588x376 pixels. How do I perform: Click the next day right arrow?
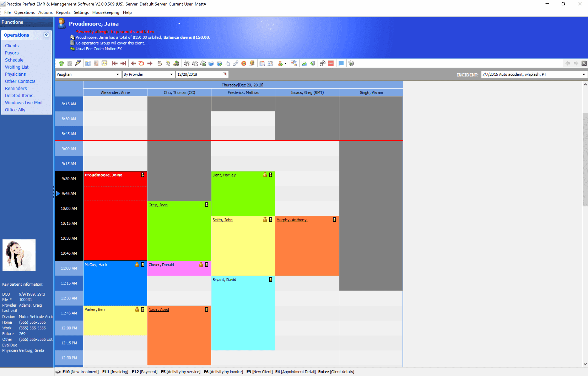pyautogui.click(x=150, y=63)
